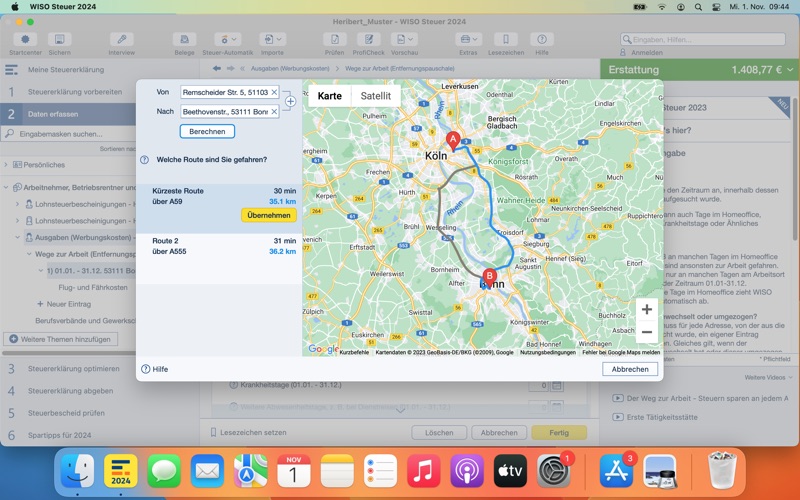Click the route question help icon
The height and width of the screenshot is (500, 800).
pyautogui.click(x=144, y=160)
